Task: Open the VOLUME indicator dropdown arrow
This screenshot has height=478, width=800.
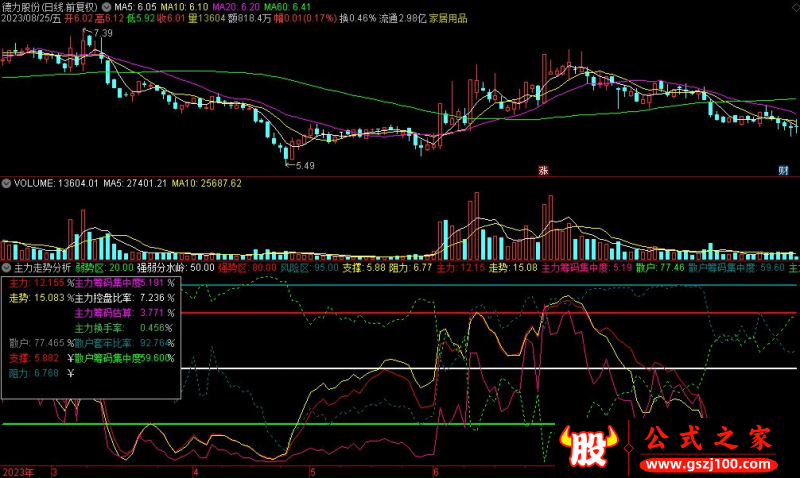Action: pyautogui.click(x=6, y=184)
